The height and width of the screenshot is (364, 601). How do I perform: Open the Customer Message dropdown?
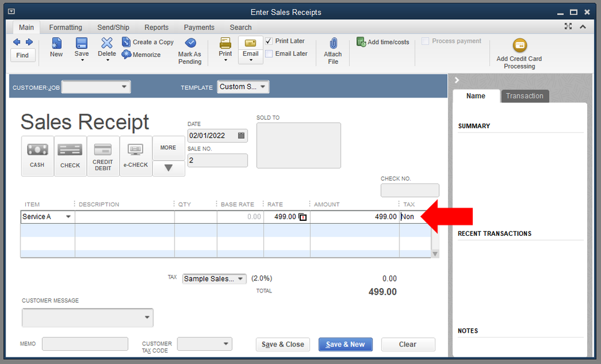(x=147, y=318)
